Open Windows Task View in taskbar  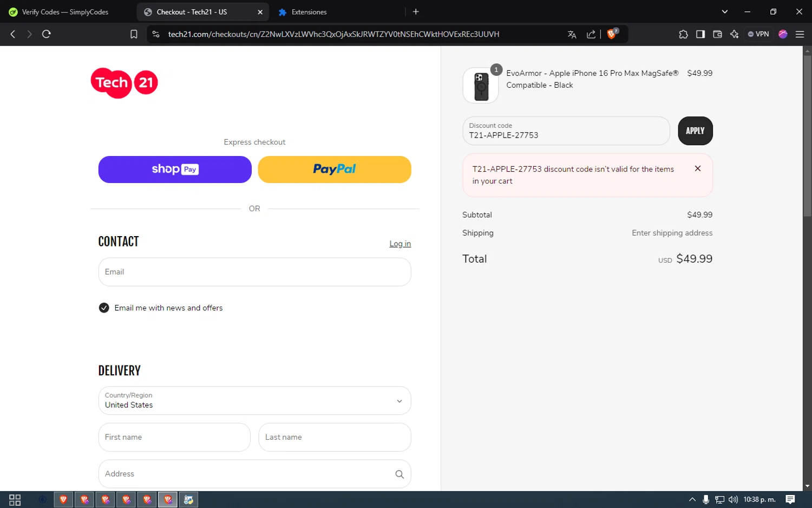[x=15, y=499]
